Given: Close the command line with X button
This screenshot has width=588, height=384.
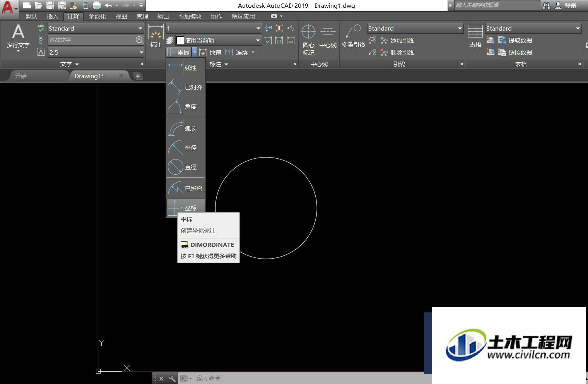Looking at the screenshot, I should (161, 378).
